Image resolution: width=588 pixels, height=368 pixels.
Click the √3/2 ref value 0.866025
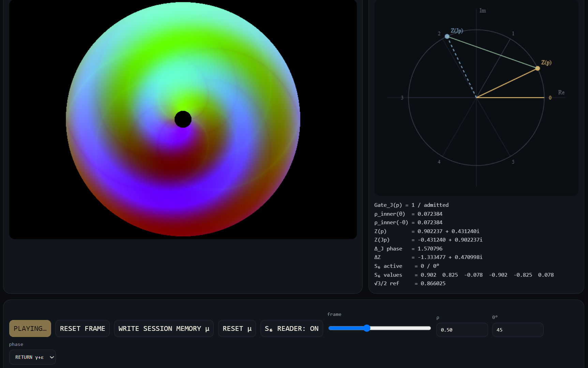tap(433, 283)
